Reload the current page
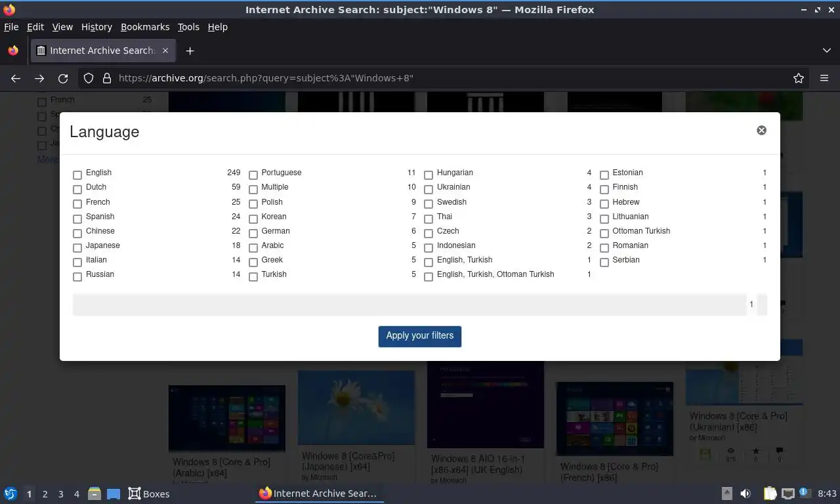 coord(63,78)
